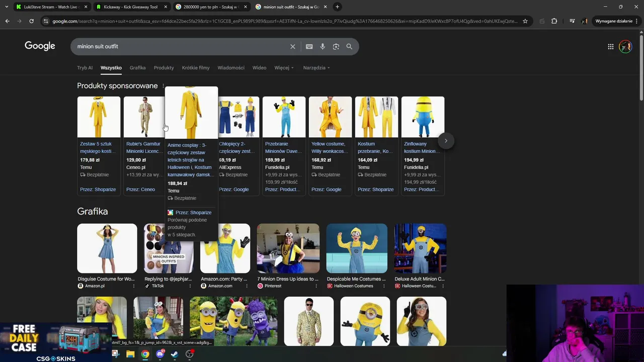Expand the Narzędzia search tools dropdown

tap(316, 68)
